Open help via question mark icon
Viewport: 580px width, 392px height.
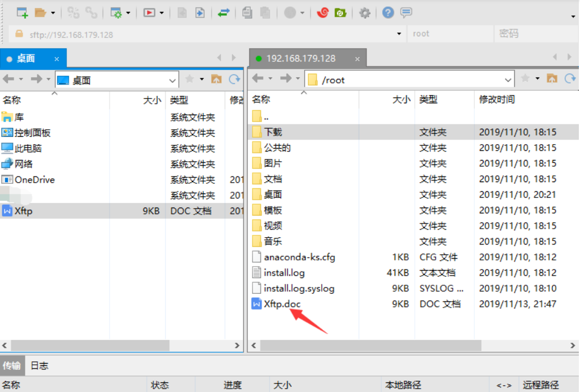[x=388, y=13]
